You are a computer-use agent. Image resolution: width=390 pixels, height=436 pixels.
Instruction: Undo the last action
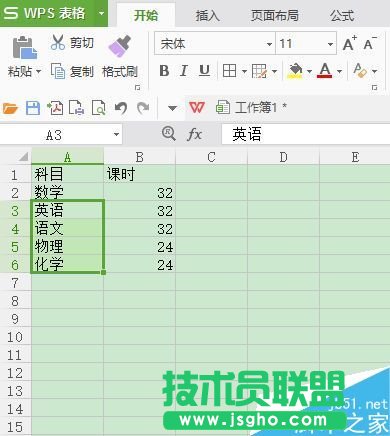point(121,108)
